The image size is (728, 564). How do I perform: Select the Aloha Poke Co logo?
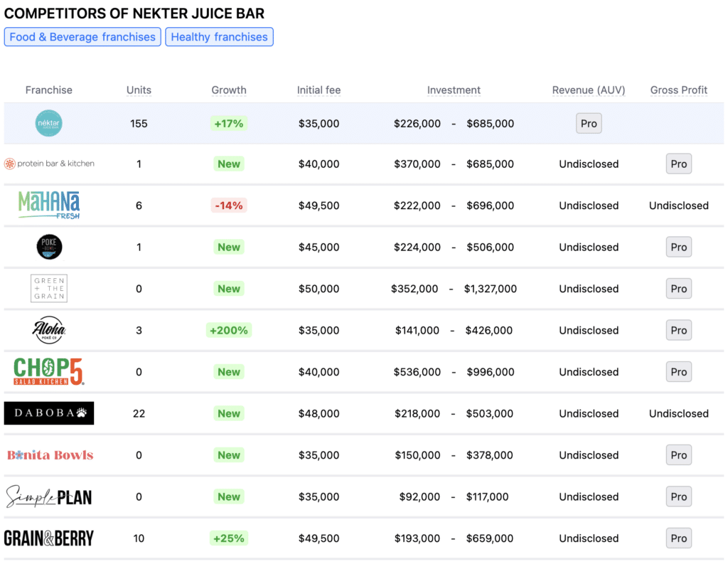[x=49, y=330]
